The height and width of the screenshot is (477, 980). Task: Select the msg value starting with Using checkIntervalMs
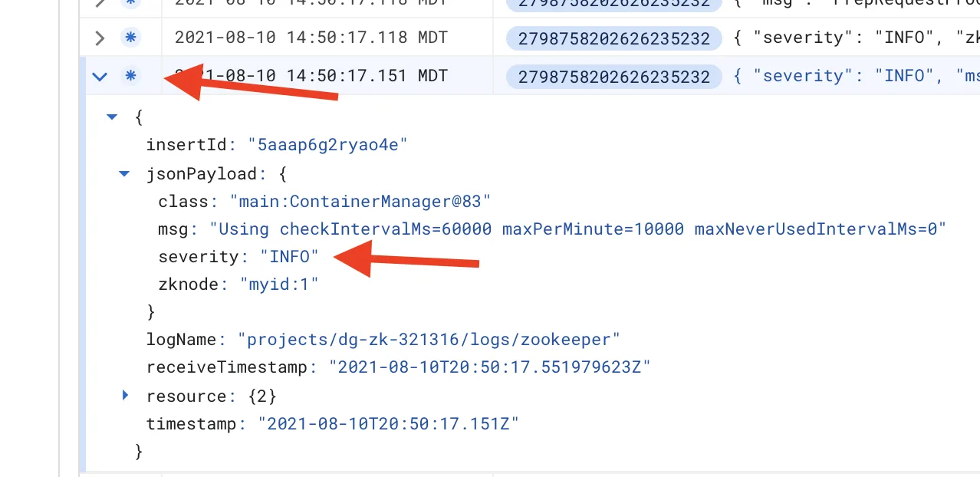(x=583, y=229)
